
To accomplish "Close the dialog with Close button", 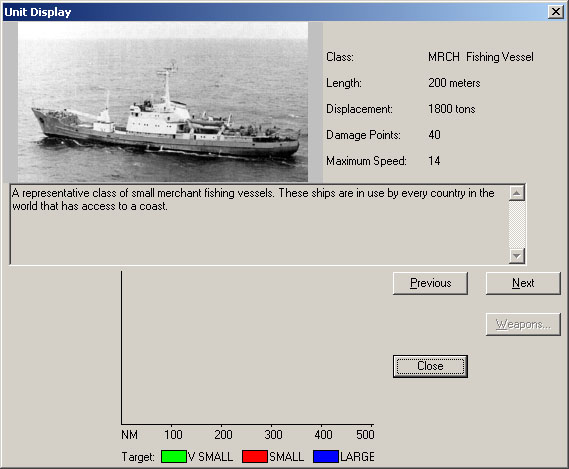I will 430,366.
